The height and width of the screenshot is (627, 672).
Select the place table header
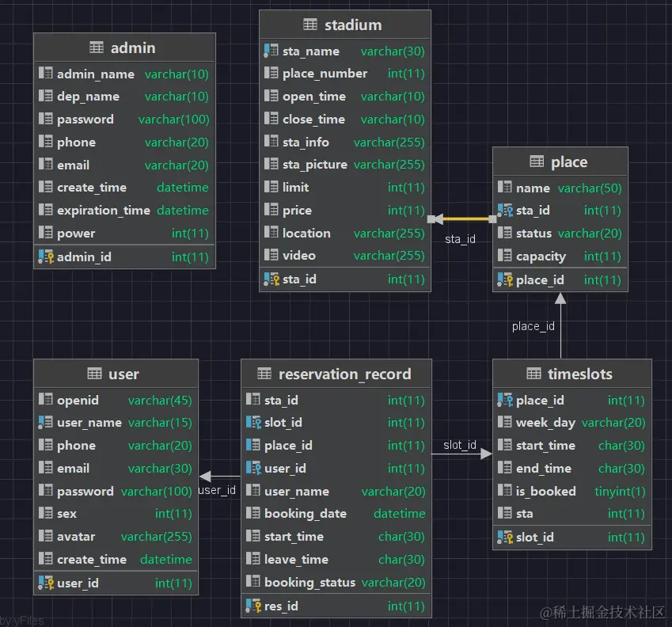(560, 162)
